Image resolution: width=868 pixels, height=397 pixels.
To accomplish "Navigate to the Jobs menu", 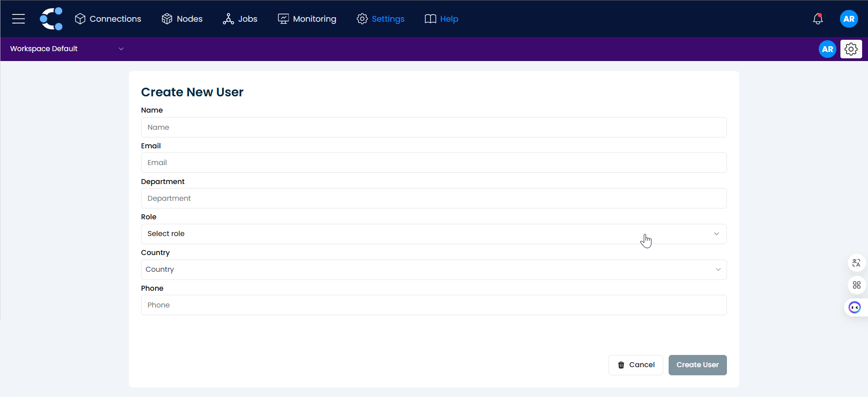I will [x=240, y=19].
